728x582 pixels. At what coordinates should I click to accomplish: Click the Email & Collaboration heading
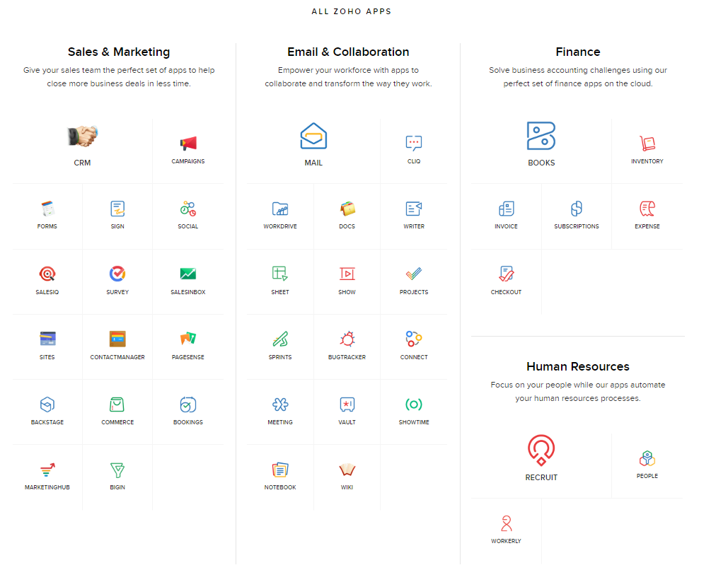click(x=348, y=52)
